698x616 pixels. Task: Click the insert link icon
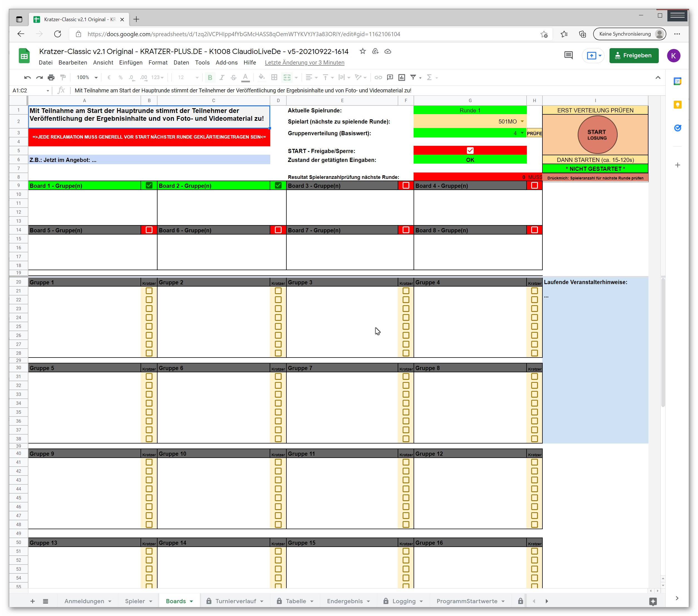coord(378,78)
